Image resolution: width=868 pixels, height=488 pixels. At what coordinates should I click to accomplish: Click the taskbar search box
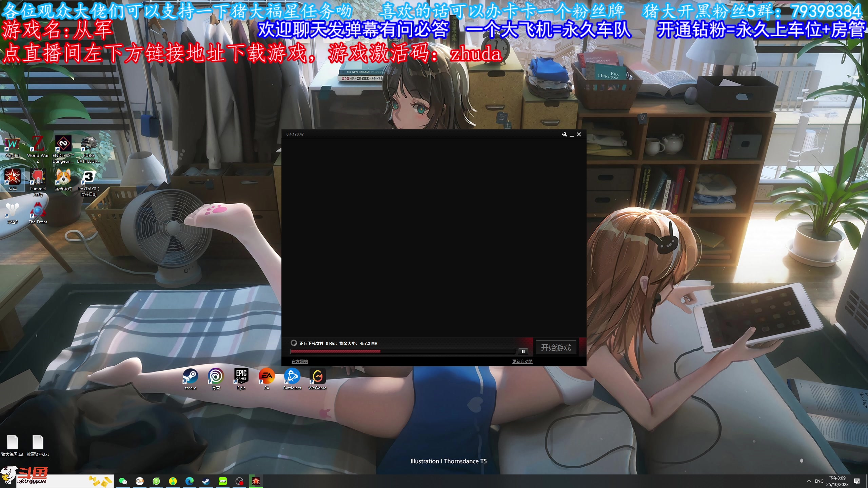64,481
